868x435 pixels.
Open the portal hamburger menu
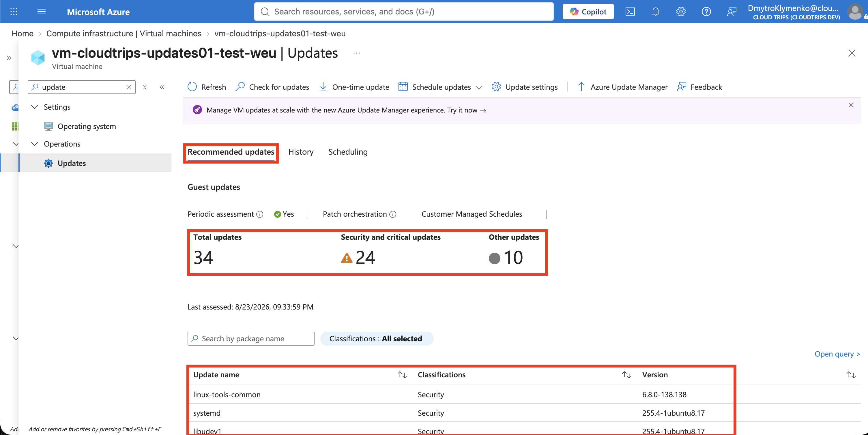42,12
